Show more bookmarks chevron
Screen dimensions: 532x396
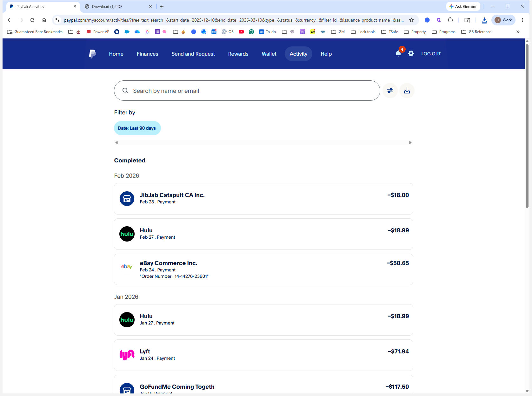click(518, 32)
